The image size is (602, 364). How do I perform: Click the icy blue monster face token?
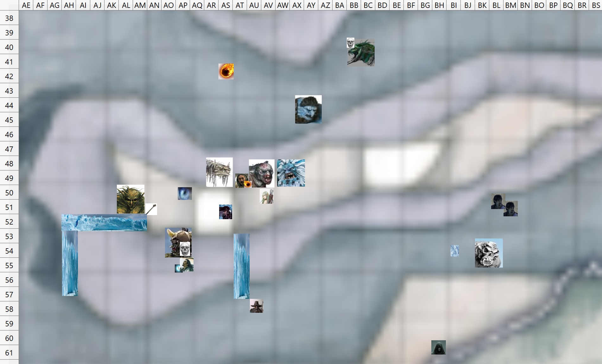291,173
